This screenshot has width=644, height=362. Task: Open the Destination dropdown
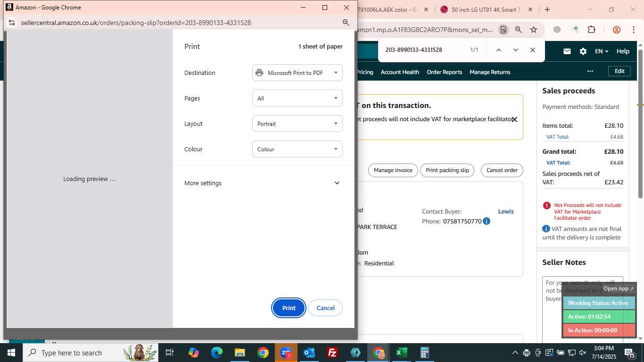click(x=297, y=73)
